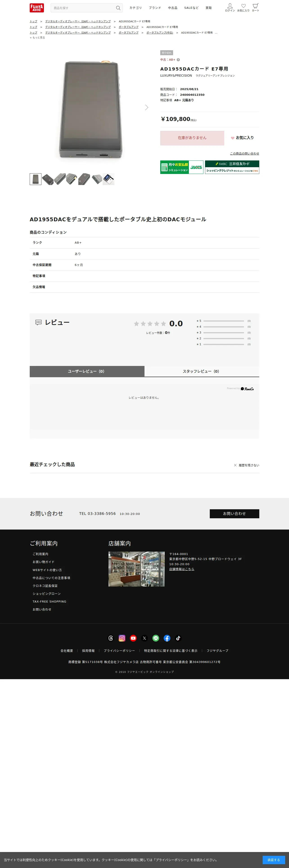Open 中古品についての注意事項 link
This screenshot has width=289, height=868.
pyautogui.click(x=52, y=578)
